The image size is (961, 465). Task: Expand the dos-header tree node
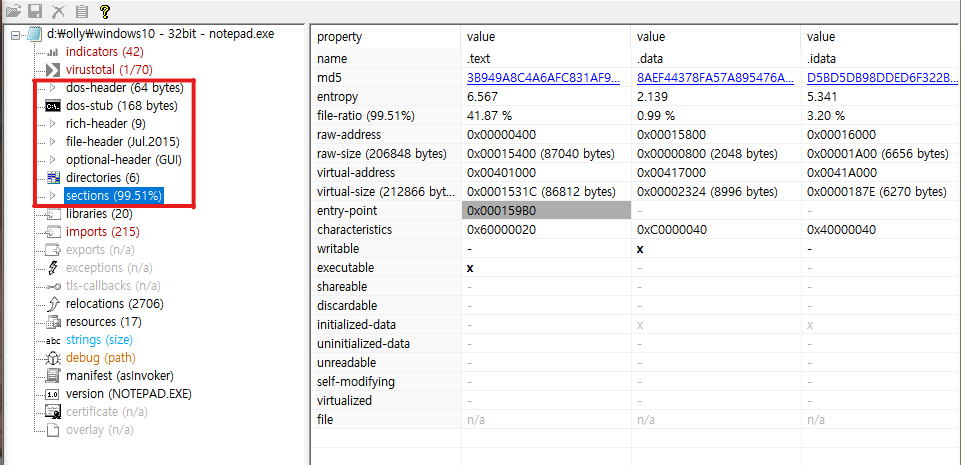(53, 88)
